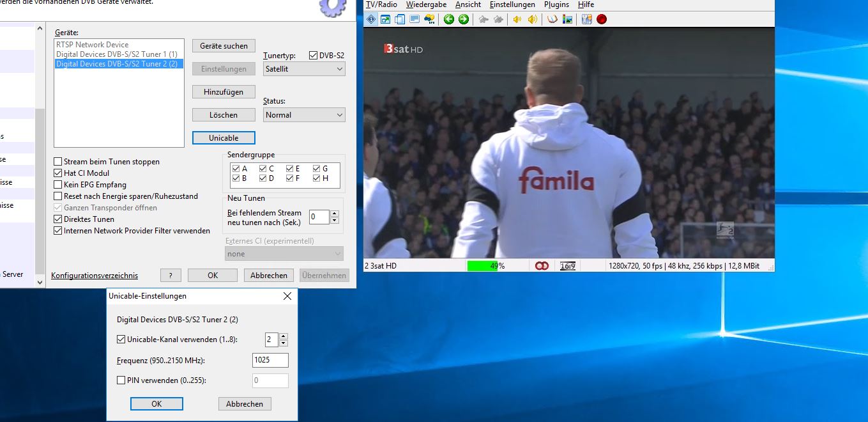
Task: Uncheck Direktes Tunen
Action: pyautogui.click(x=58, y=219)
